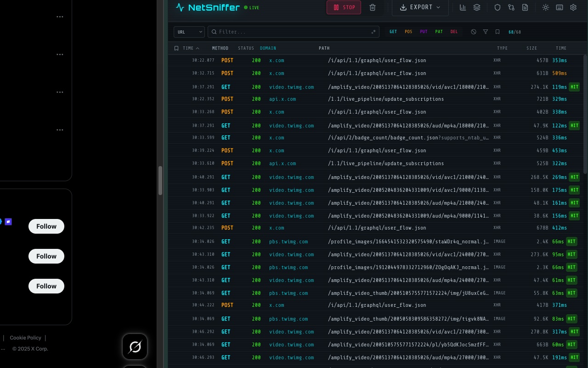Click the second Follow button on X page
The width and height of the screenshot is (588, 368).
(46, 256)
